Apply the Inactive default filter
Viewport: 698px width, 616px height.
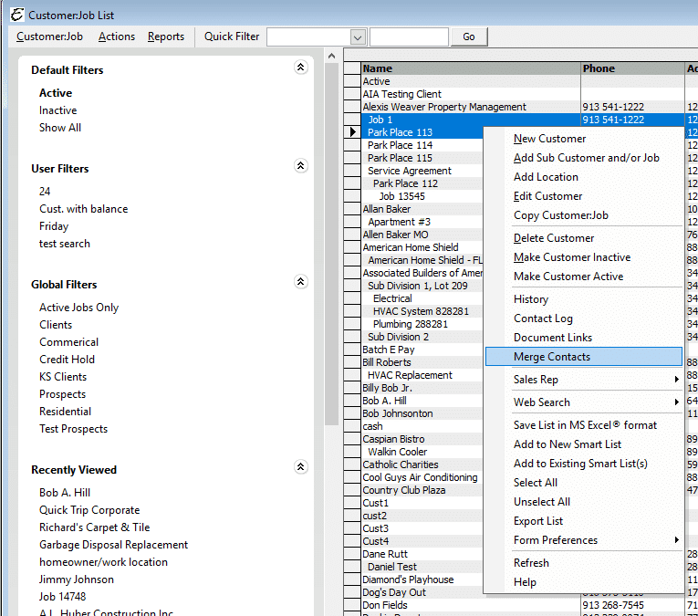click(57, 110)
